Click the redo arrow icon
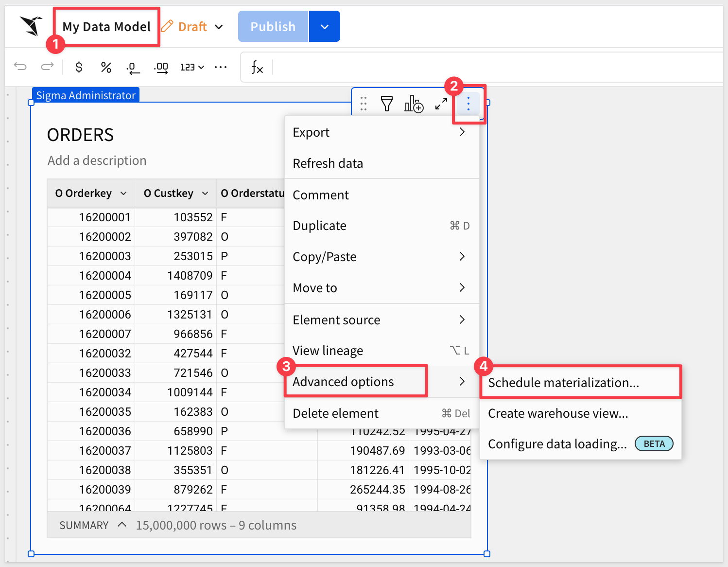728x567 pixels. 47,67
